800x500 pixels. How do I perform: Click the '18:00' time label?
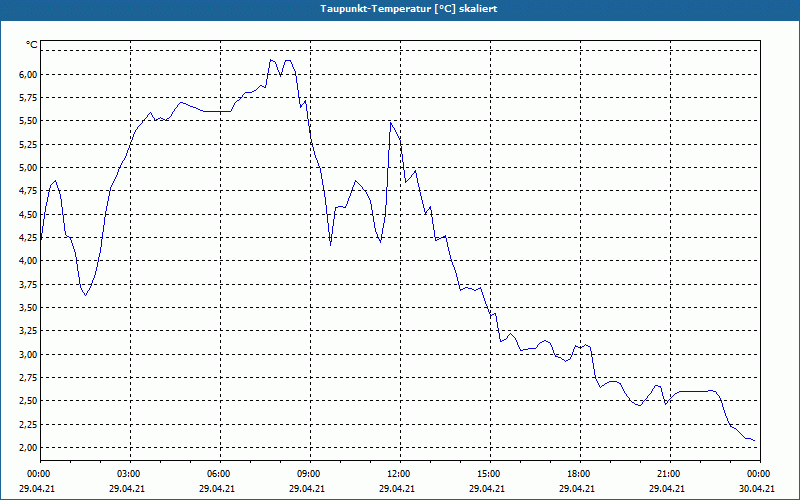(x=580, y=474)
